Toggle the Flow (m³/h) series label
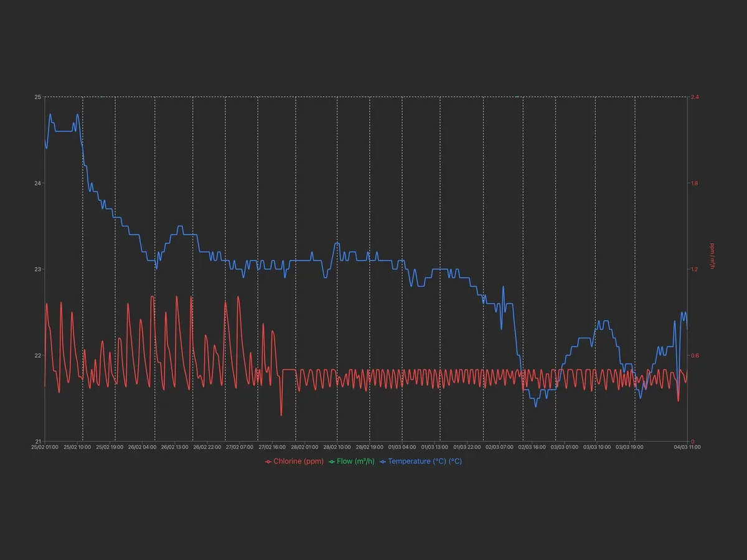747x560 pixels. click(x=355, y=462)
